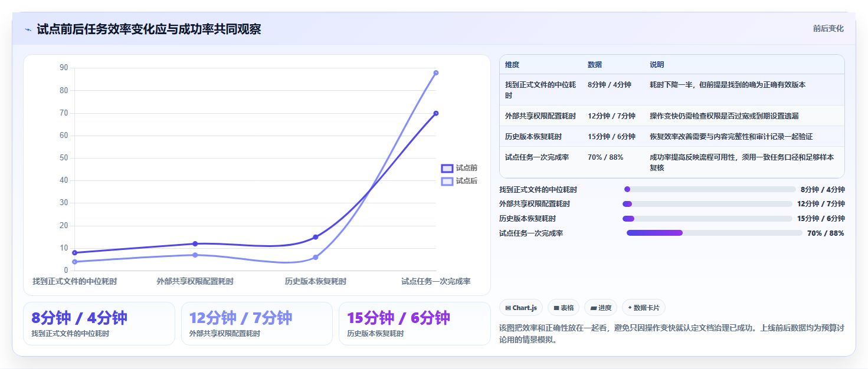Select the 试点后 point at 找到正式文件的中位耗时

tap(74, 262)
